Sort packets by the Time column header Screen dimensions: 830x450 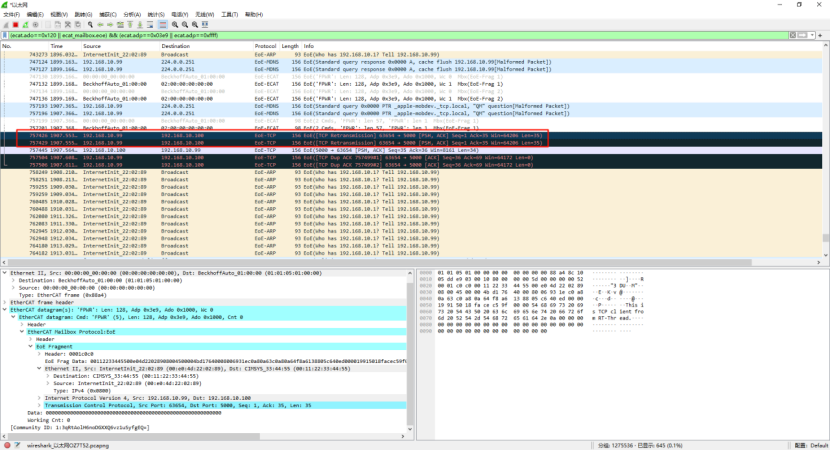(65, 46)
